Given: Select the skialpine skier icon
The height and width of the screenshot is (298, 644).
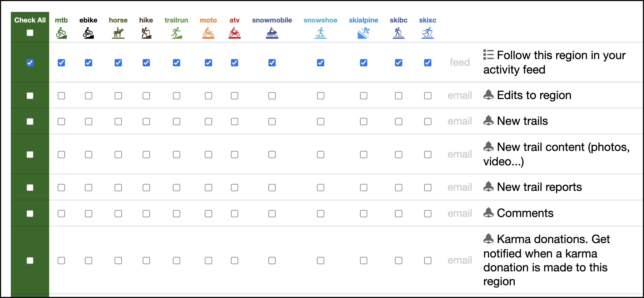Looking at the screenshot, I should (x=364, y=33).
